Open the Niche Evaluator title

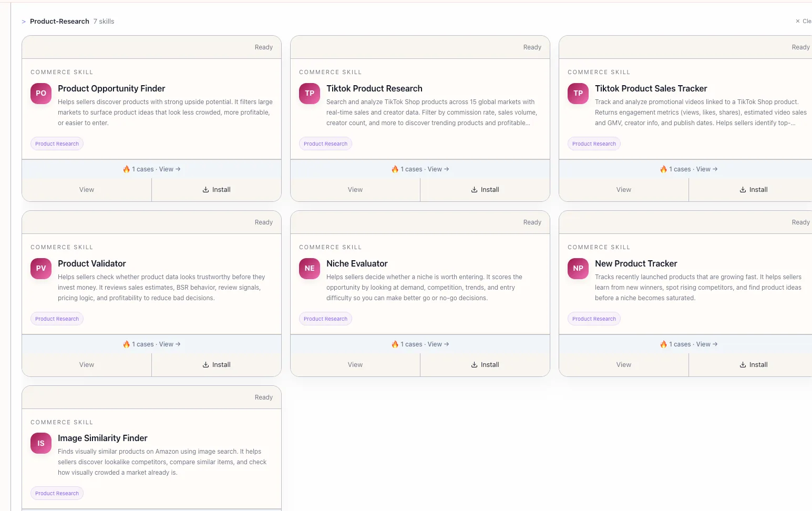click(357, 264)
